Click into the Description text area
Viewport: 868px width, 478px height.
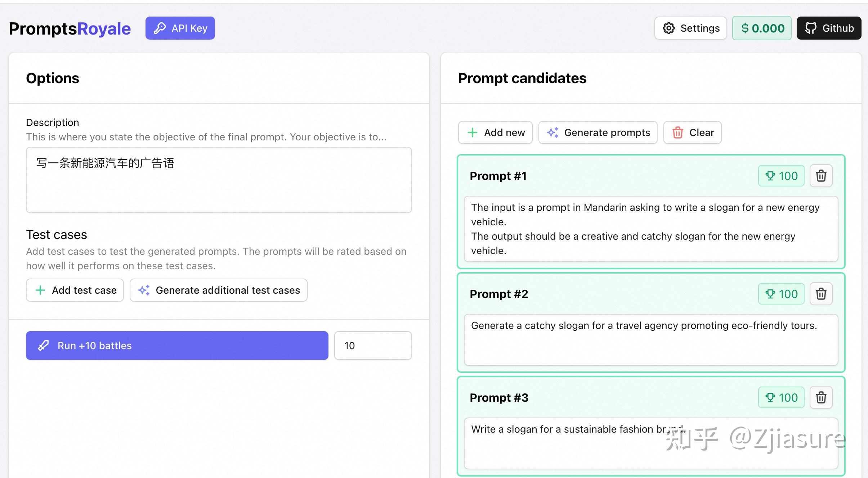pos(219,180)
